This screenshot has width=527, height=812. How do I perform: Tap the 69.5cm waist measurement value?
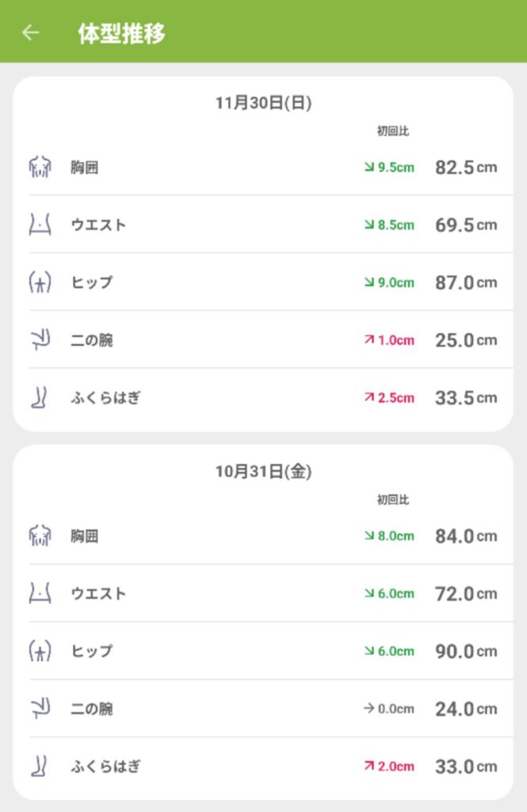click(x=466, y=224)
